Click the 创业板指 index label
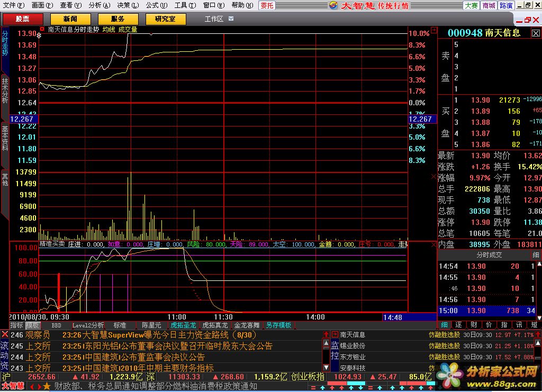Viewport: 542px width, 392px height. coord(308,377)
